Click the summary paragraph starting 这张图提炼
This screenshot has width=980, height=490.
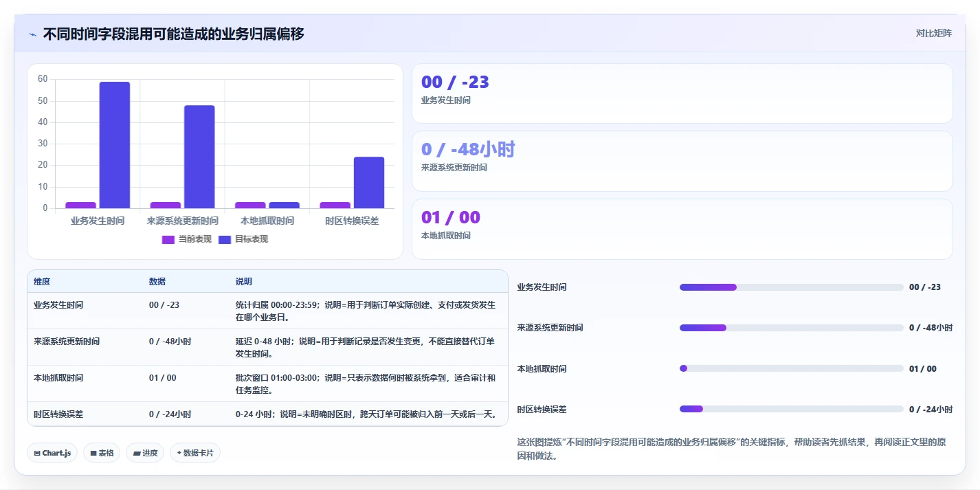pos(731,449)
